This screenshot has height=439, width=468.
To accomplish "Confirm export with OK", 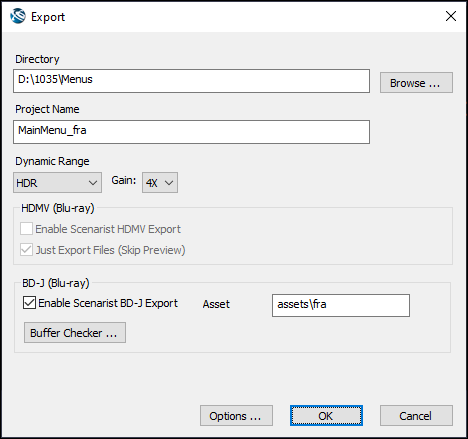I will coord(326,416).
